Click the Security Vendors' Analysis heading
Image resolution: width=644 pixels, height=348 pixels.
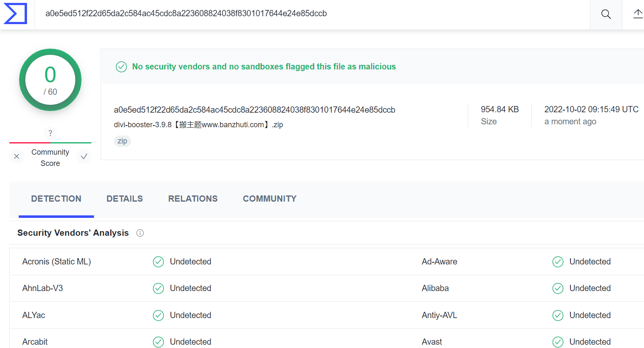pos(73,233)
